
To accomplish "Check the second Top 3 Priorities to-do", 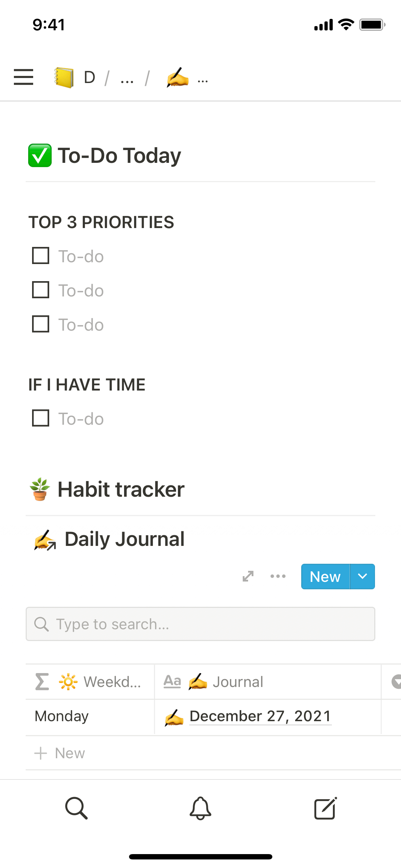I will pyautogui.click(x=41, y=290).
